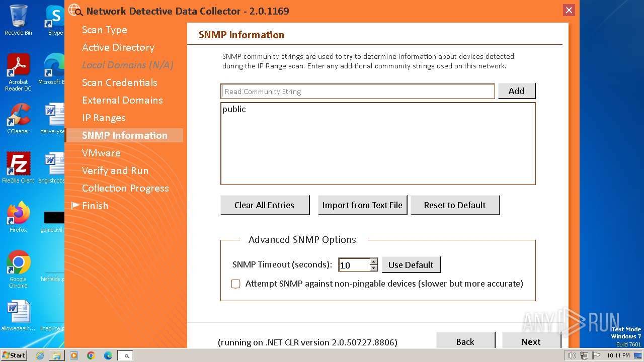Click Reset to Default button
The width and height of the screenshot is (644, 362).
455,205
